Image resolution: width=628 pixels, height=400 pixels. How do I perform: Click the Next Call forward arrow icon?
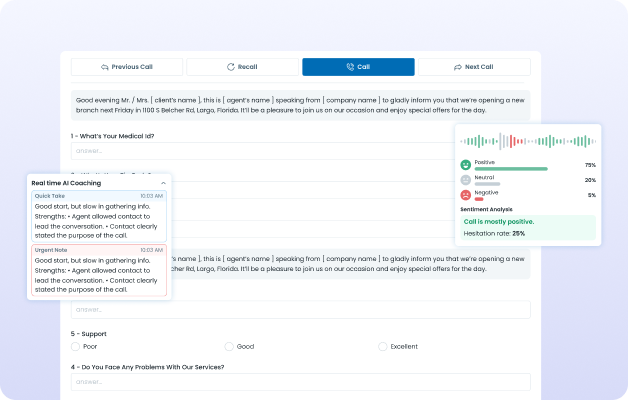pos(458,67)
